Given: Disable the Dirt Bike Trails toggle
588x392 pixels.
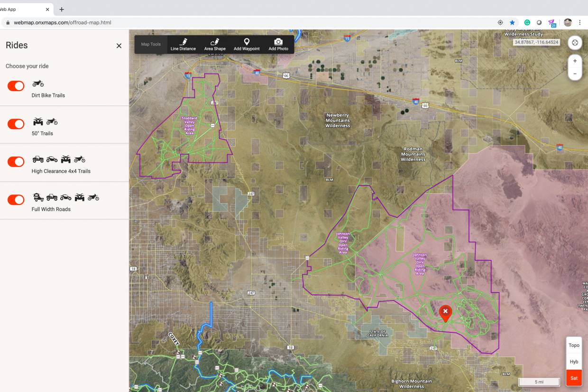Looking at the screenshot, I should tap(16, 86).
